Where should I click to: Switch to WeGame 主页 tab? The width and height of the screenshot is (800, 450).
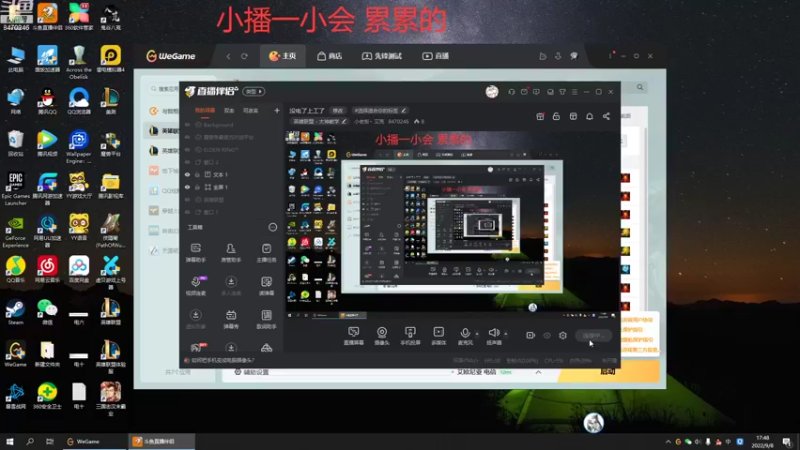click(x=283, y=56)
